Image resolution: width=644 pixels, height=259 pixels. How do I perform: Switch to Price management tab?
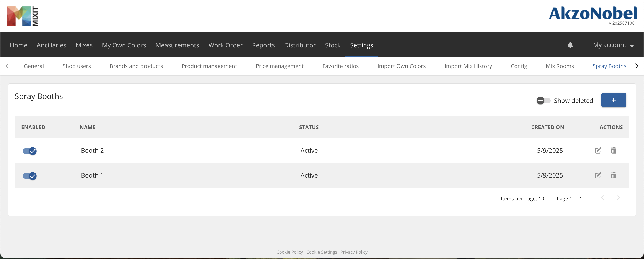pos(280,66)
